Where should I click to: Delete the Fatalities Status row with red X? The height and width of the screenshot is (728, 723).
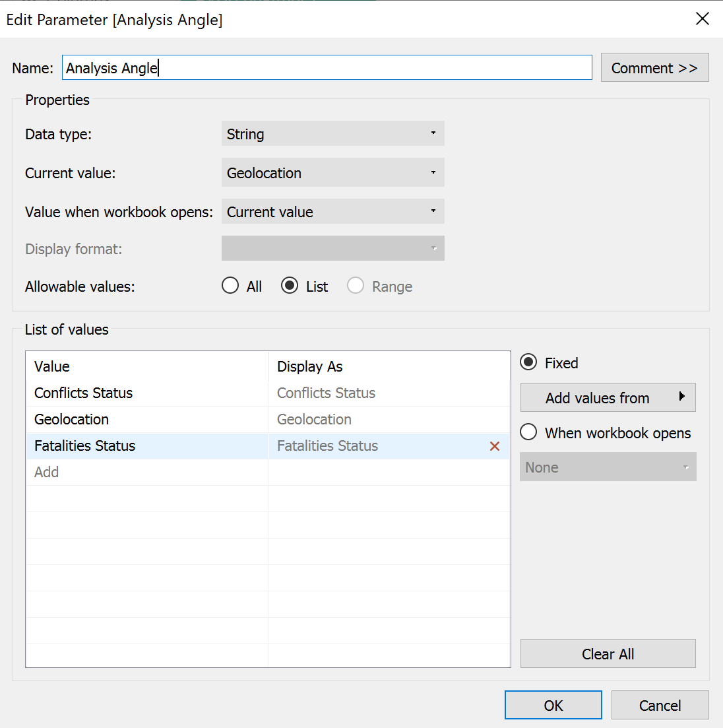tap(494, 446)
